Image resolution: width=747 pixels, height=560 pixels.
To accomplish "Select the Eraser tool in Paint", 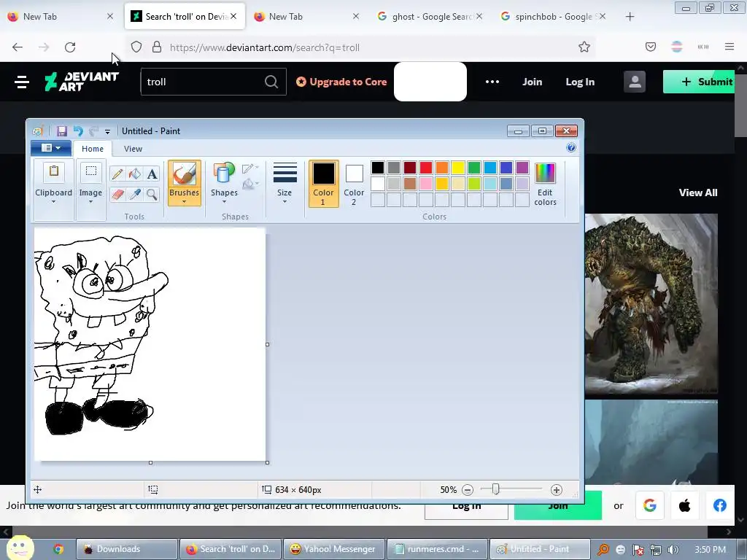I will point(117,194).
